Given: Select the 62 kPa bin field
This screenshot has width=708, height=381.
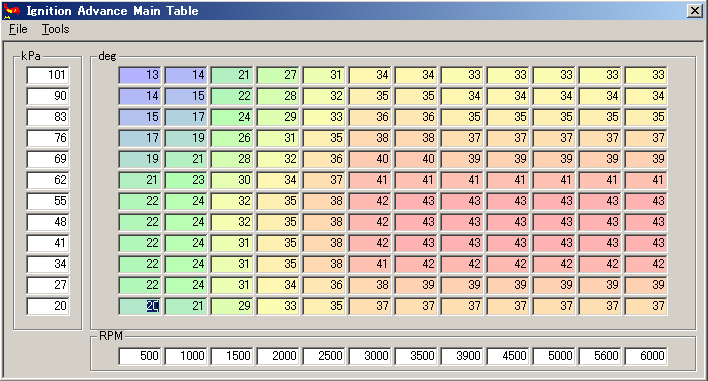Looking at the screenshot, I should pos(48,180).
